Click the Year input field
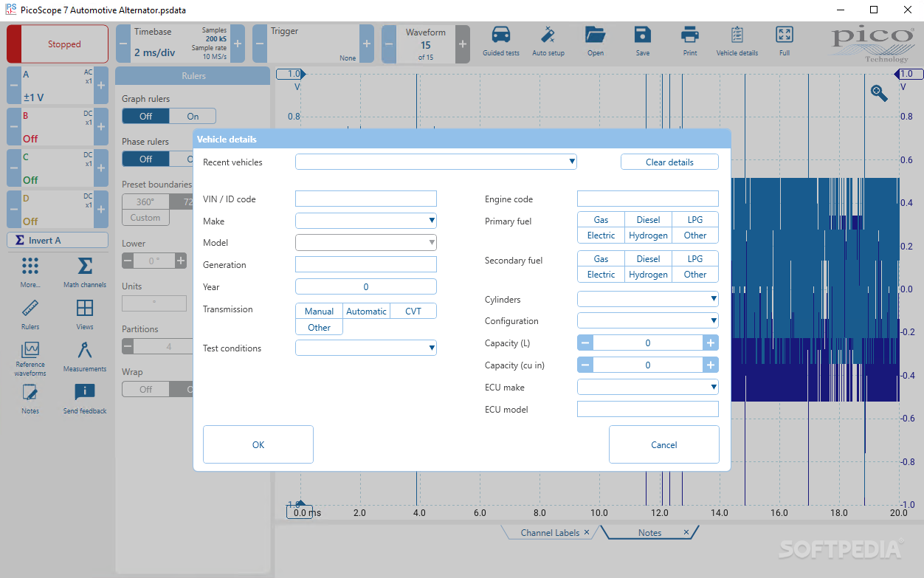Screen dimensions: 924x578 coord(366,286)
